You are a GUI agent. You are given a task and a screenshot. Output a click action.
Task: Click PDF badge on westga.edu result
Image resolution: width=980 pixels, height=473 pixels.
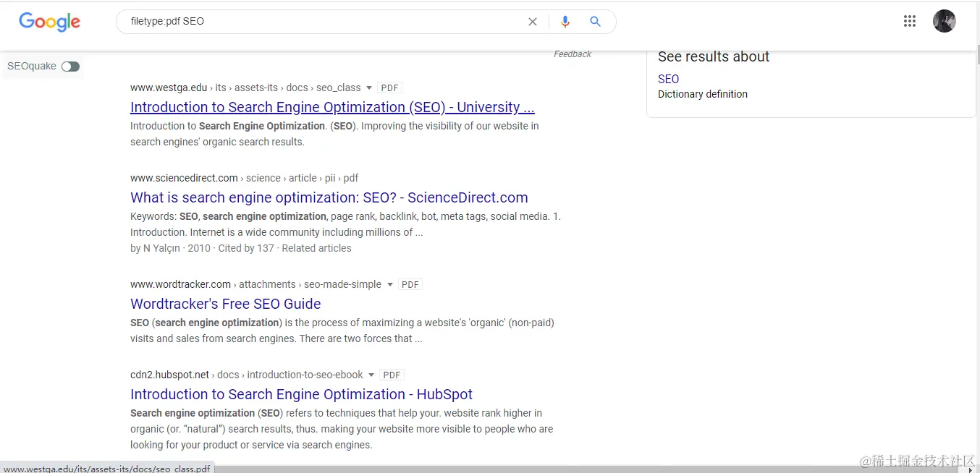point(389,88)
